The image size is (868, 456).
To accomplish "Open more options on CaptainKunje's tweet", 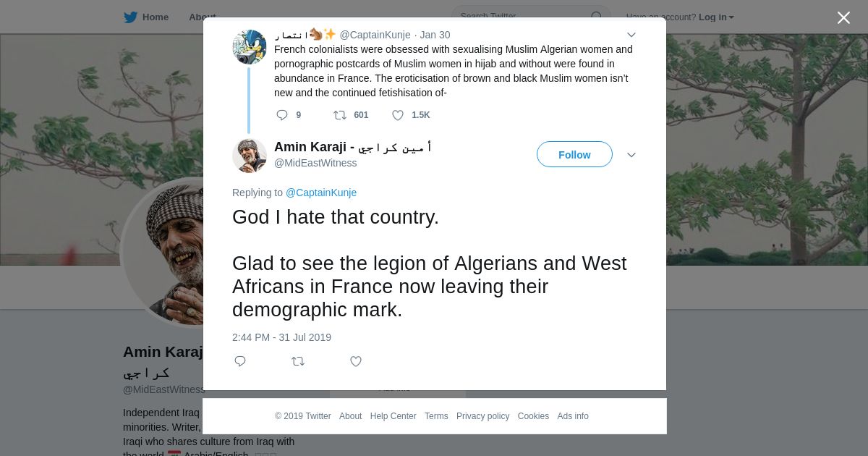I will [x=631, y=35].
